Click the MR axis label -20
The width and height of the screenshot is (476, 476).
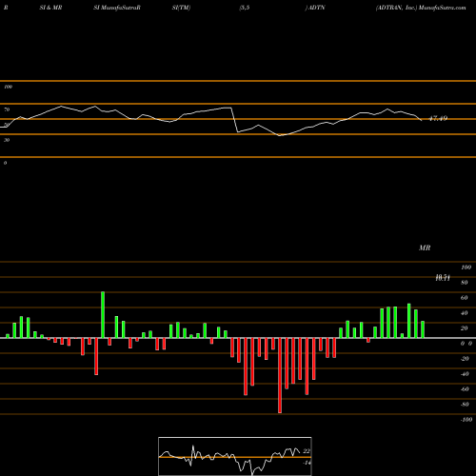click(x=465, y=359)
